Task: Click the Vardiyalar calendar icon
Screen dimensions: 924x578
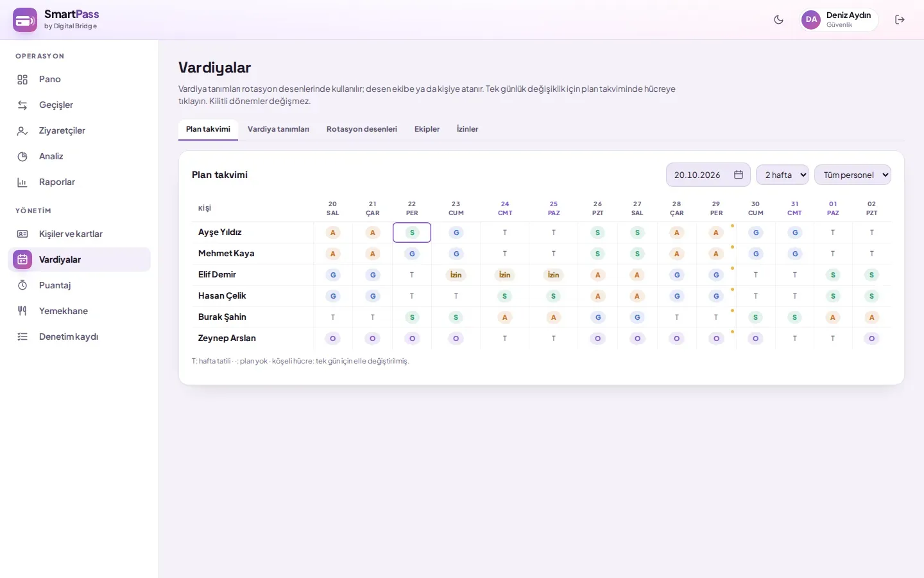Action: point(22,259)
